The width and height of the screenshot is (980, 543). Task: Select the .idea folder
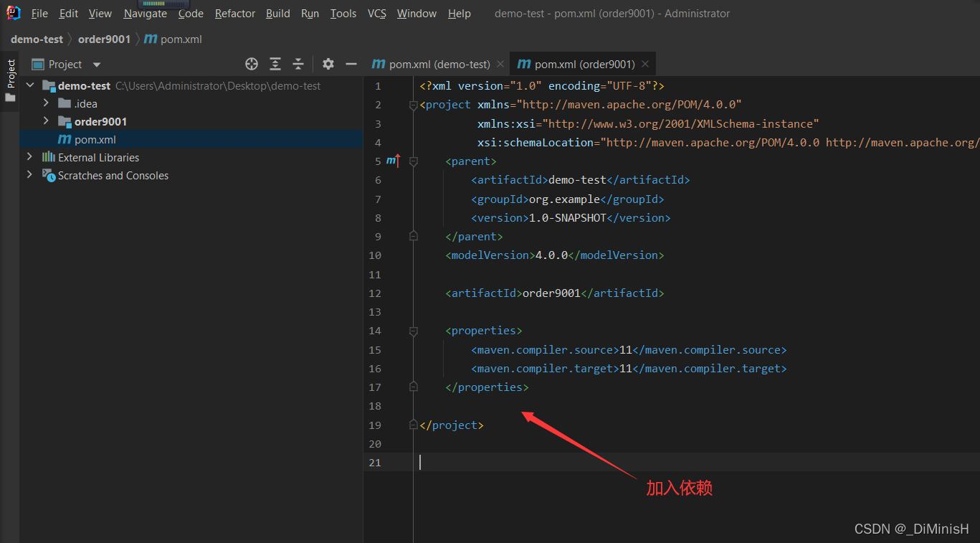tap(85, 103)
